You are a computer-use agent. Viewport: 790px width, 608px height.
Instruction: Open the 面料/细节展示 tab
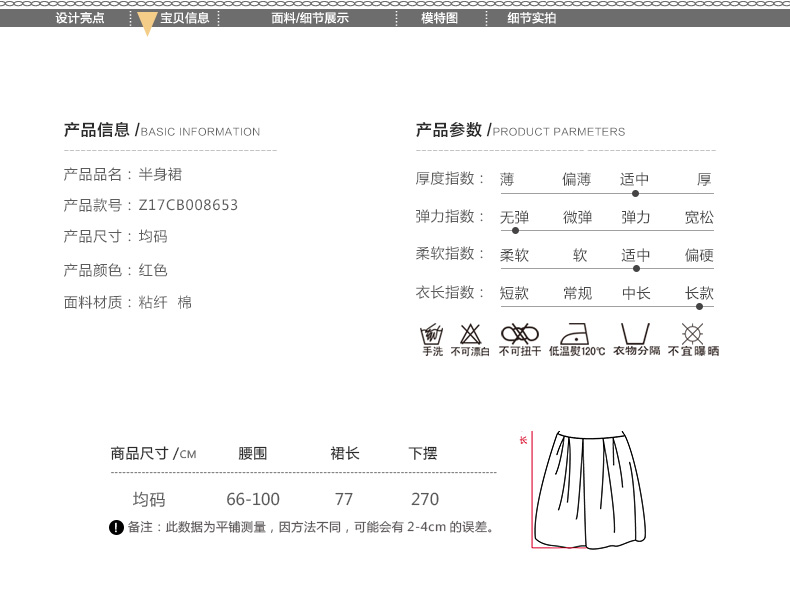click(x=310, y=18)
